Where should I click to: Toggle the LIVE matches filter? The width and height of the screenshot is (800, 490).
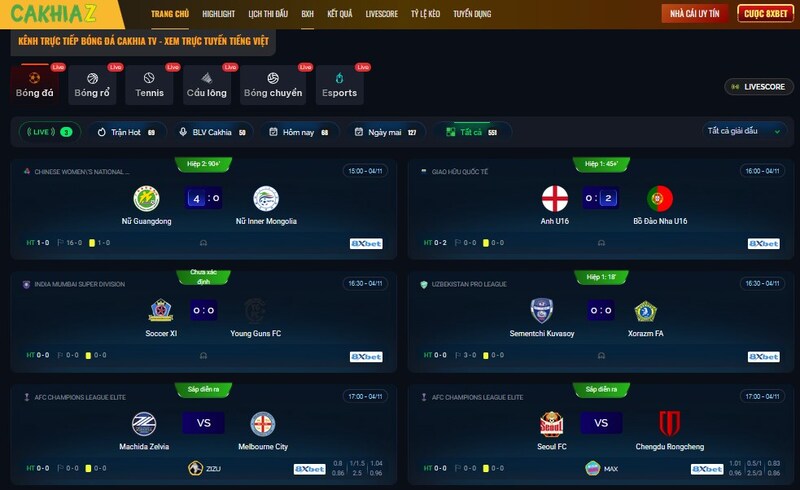[x=49, y=132]
